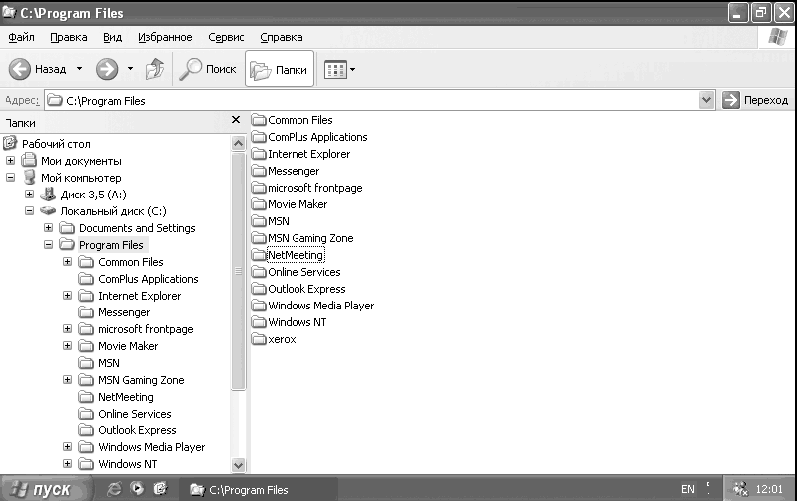Toggle the Folders pane button

(x=280, y=69)
